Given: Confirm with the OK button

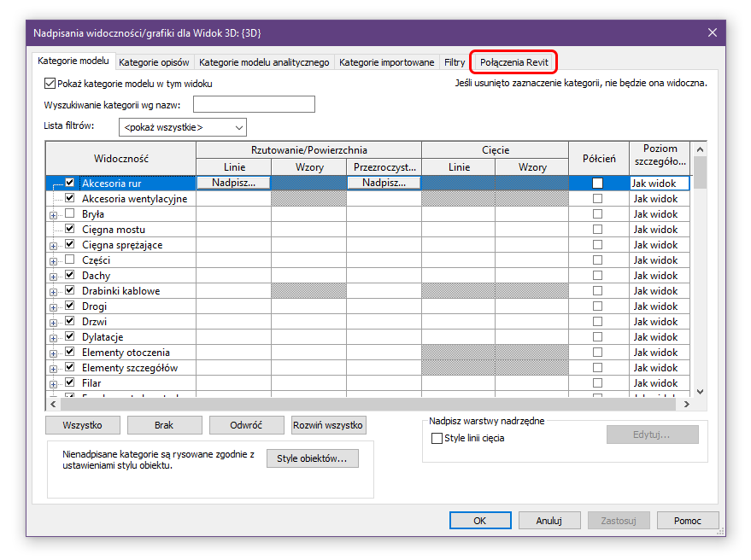Looking at the screenshot, I should 480,520.
